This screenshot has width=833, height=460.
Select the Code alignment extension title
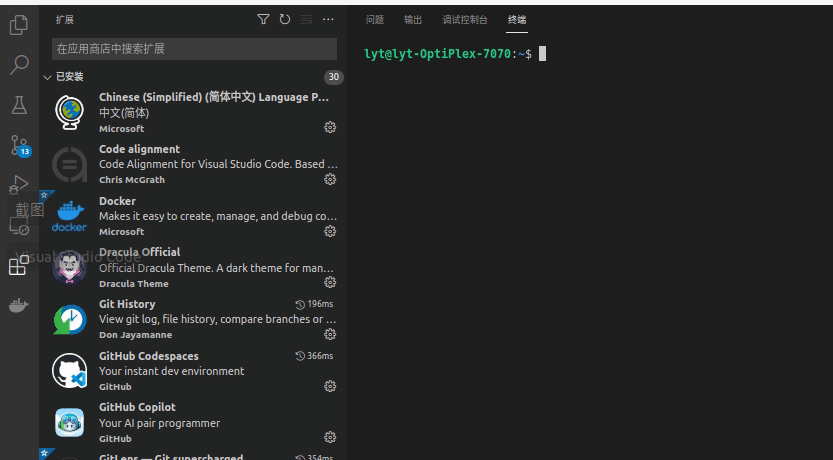pyautogui.click(x=139, y=149)
